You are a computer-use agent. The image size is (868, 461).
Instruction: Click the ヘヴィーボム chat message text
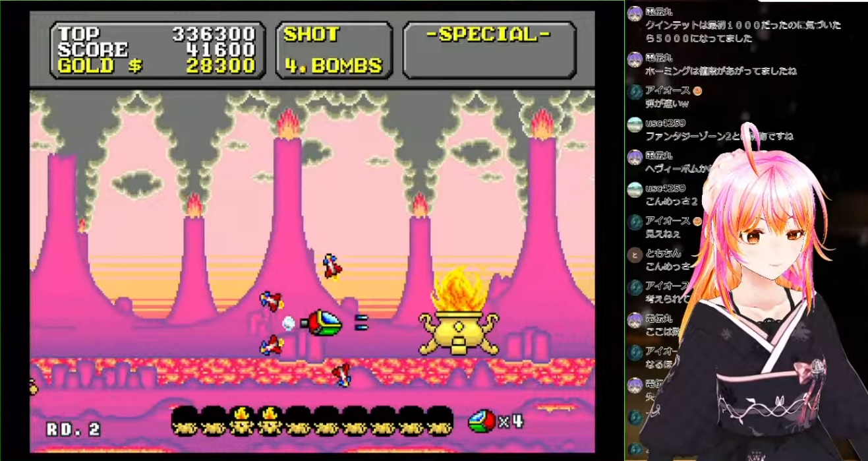click(679, 169)
